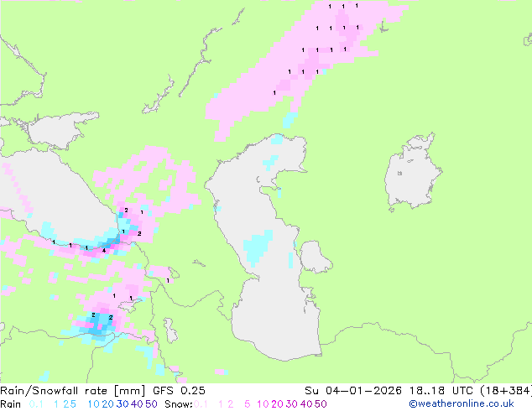Image resolution: width=532 pixels, height=411 pixels.
Task: Click the "4" precipitation value on the map
Action: (104, 251)
